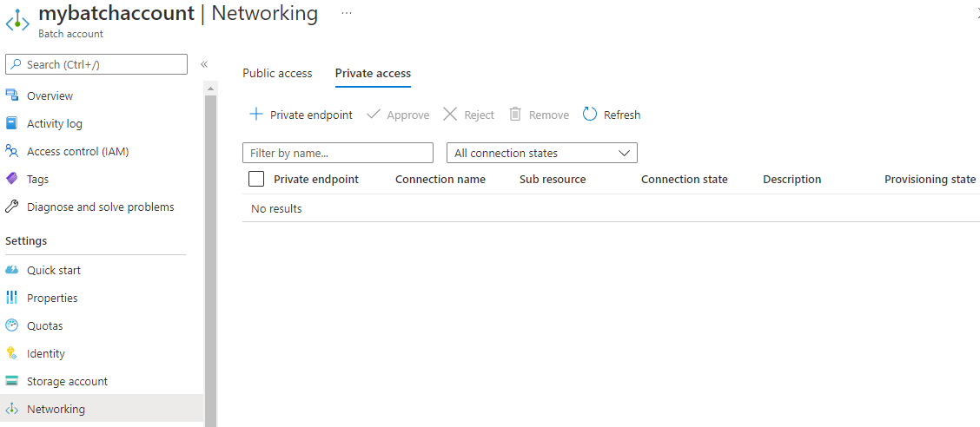Viewport: 980px width, 427px height.
Task: Click the Identity key icon
Action: (x=11, y=353)
